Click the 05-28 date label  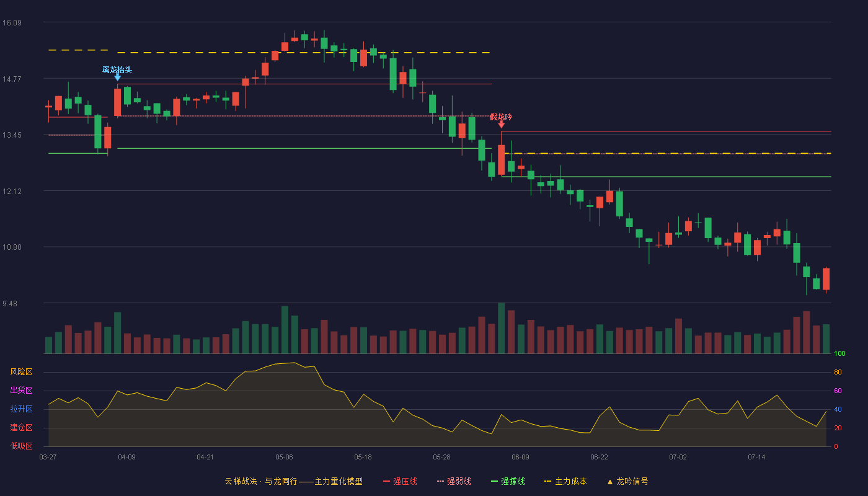441,457
